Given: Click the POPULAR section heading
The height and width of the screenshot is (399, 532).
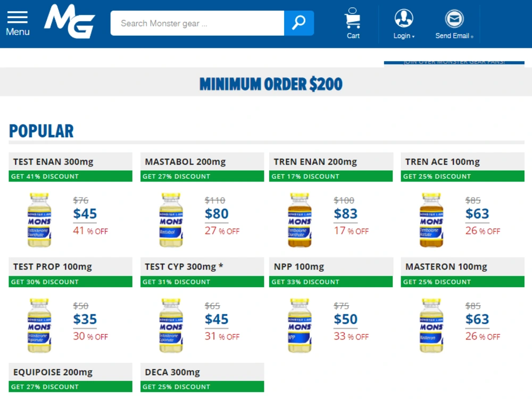Looking at the screenshot, I should [x=41, y=131].
